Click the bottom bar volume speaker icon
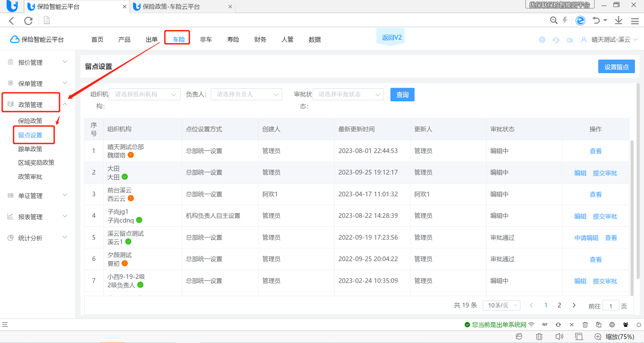Image resolution: width=644 pixels, height=343 pixels. coord(559,336)
